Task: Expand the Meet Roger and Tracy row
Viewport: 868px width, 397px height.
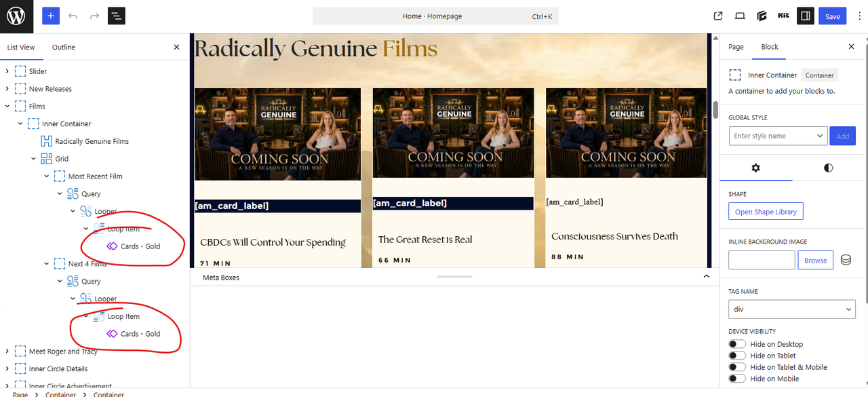Action: [x=7, y=352]
